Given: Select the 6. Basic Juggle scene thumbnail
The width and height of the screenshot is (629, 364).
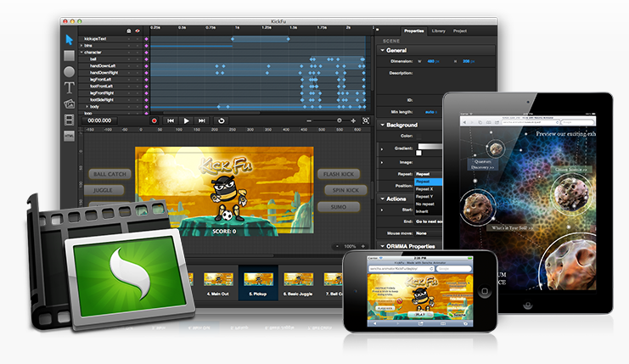Looking at the screenshot, I should (x=298, y=283).
